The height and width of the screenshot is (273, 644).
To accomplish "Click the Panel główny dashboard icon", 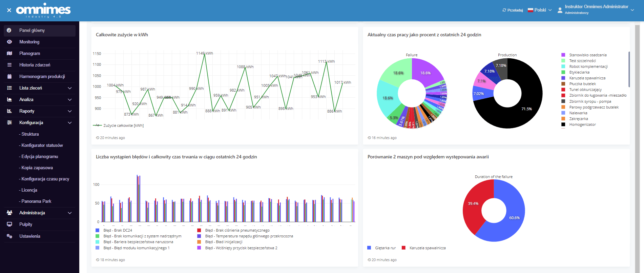I will point(9,30).
